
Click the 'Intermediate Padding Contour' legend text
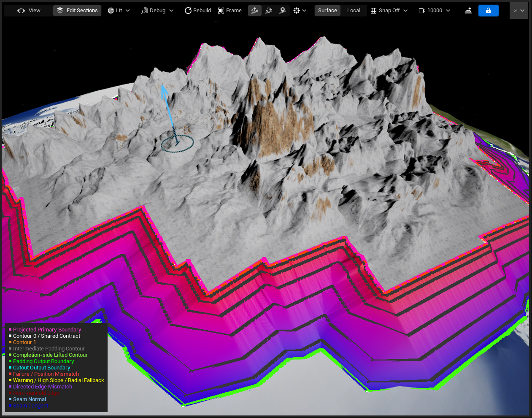coord(49,349)
